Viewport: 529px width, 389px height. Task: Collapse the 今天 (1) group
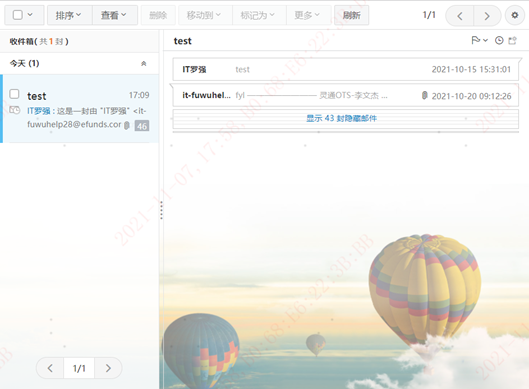143,63
